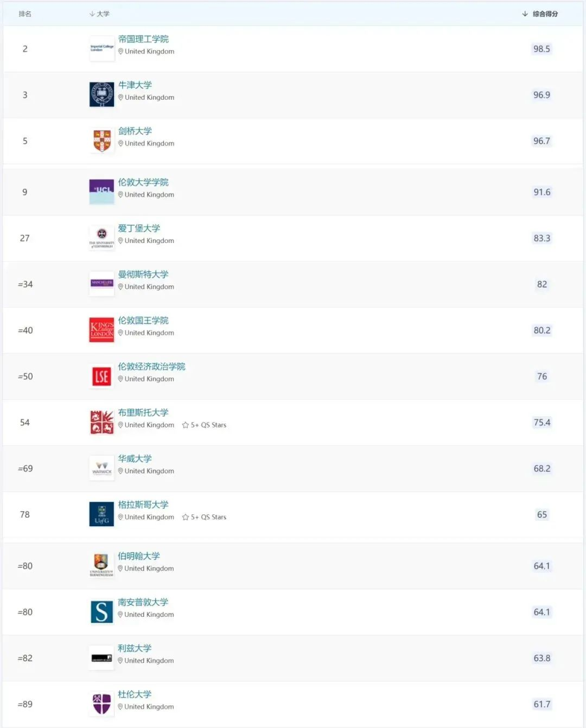This screenshot has height=728, width=586.
Task: Click the 排名 column header
Action: tap(25, 14)
